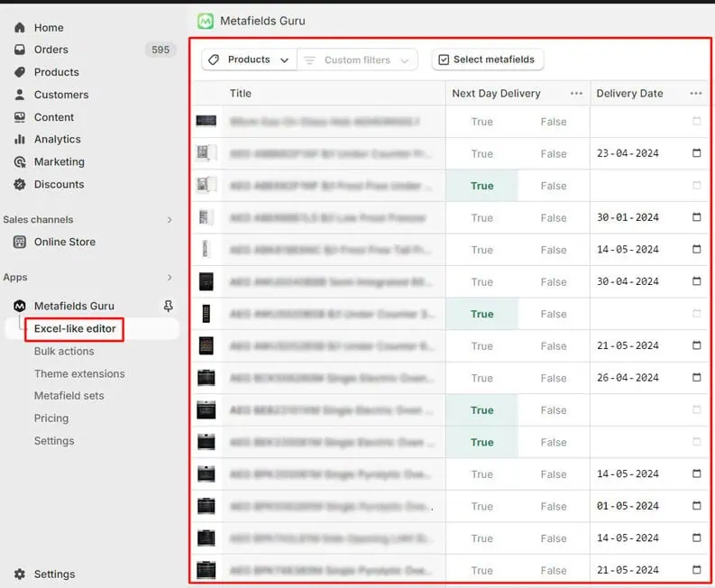
Task: Open calendar picker in first product row
Action: click(x=696, y=121)
